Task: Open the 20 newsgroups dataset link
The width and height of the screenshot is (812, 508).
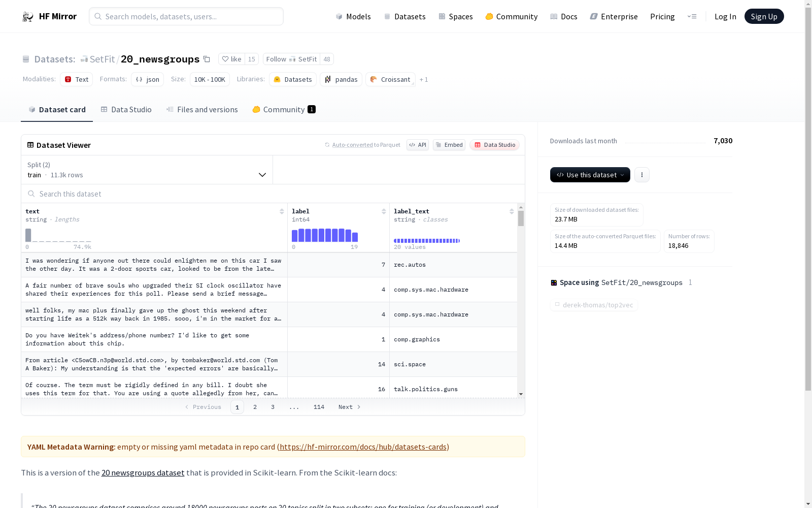Action: pyautogui.click(x=143, y=473)
